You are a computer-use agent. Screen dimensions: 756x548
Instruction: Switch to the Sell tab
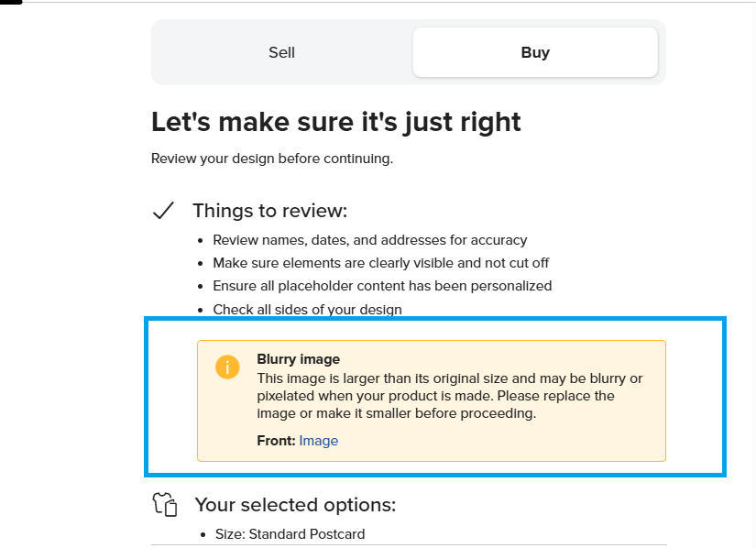[281, 52]
